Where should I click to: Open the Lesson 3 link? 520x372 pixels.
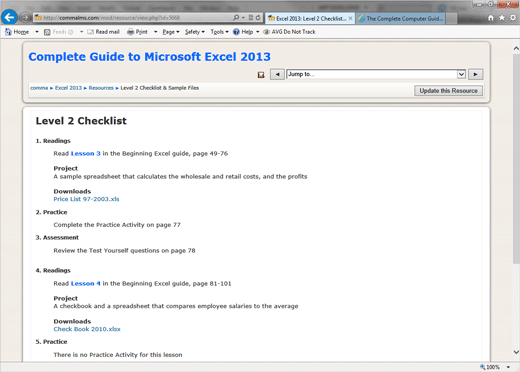(86, 154)
